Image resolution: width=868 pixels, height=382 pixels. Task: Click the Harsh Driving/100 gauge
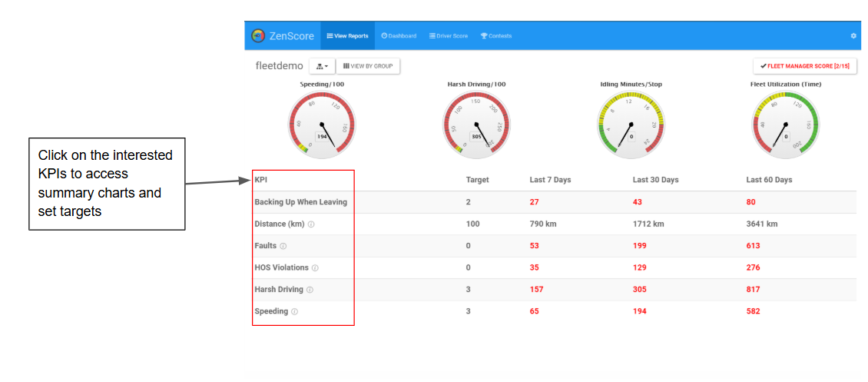[x=476, y=123]
